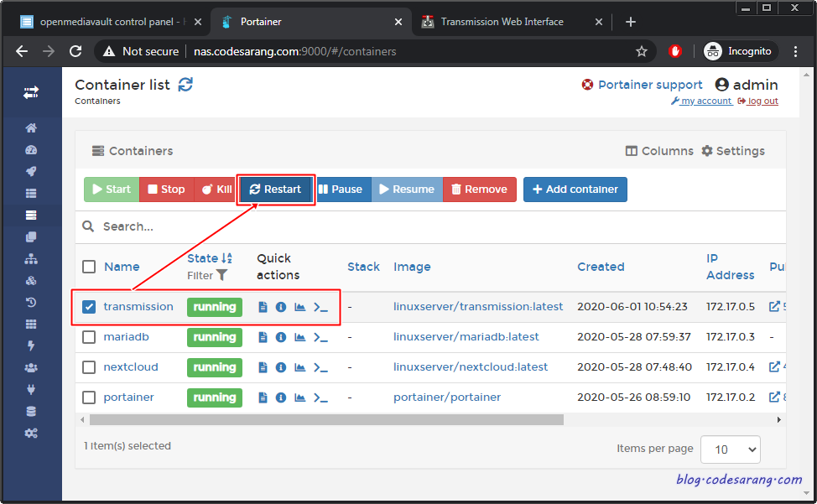Image resolution: width=817 pixels, height=504 pixels.
Task: Open stats chart icon for mariadb container
Action: [299, 337]
